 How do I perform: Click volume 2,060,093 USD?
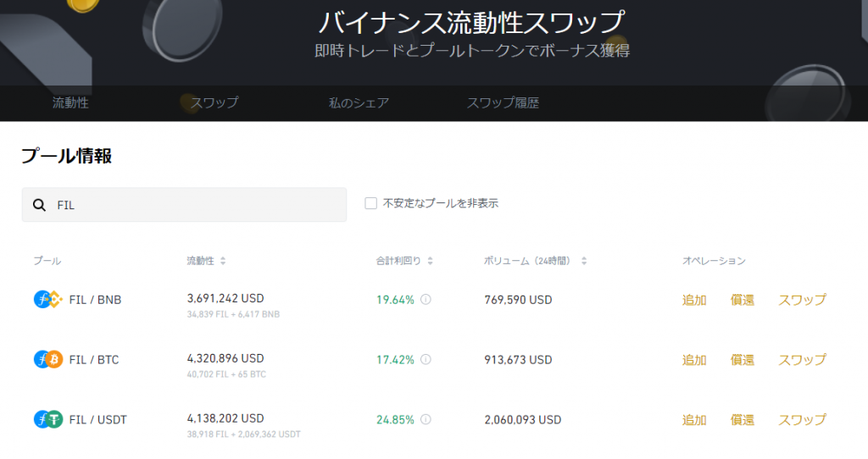[523, 420]
